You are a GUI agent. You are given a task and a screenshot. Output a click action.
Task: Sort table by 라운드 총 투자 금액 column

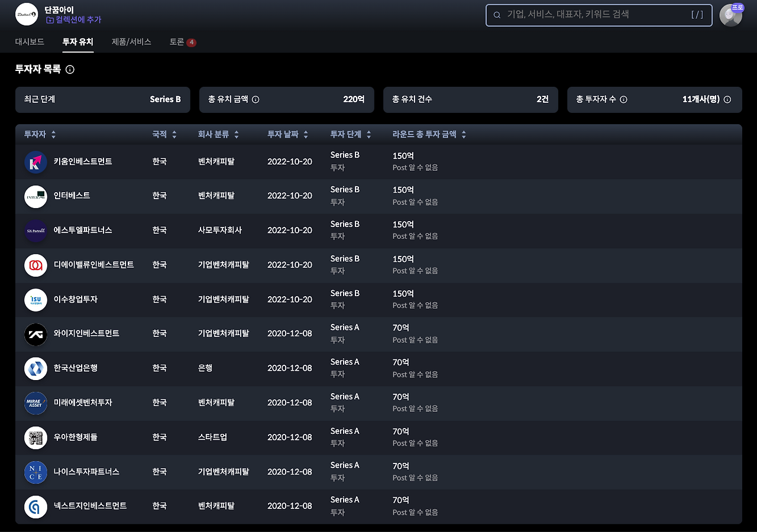[429, 135]
